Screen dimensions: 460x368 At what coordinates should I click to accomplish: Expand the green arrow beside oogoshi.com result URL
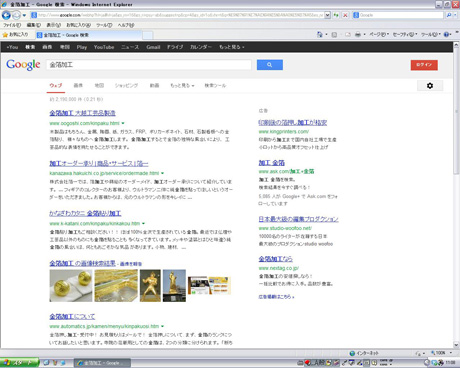point(123,123)
